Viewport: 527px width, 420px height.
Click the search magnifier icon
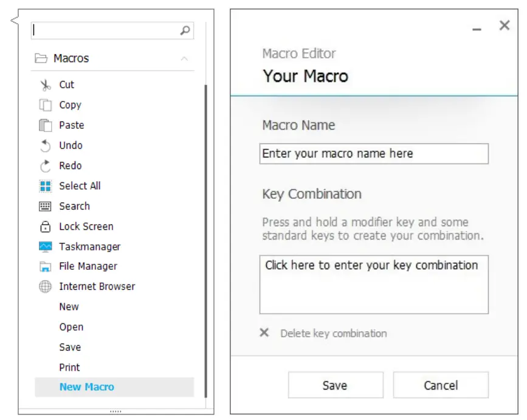pyautogui.click(x=185, y=30)
